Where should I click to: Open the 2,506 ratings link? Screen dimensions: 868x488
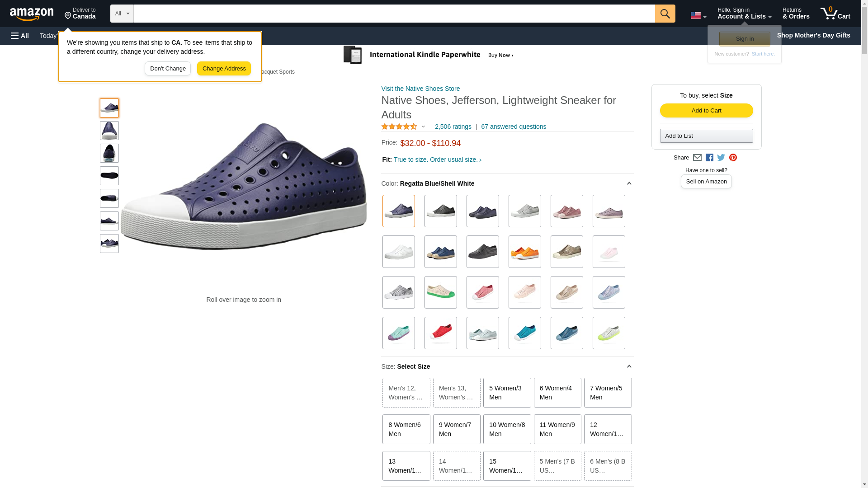point(453,127)
